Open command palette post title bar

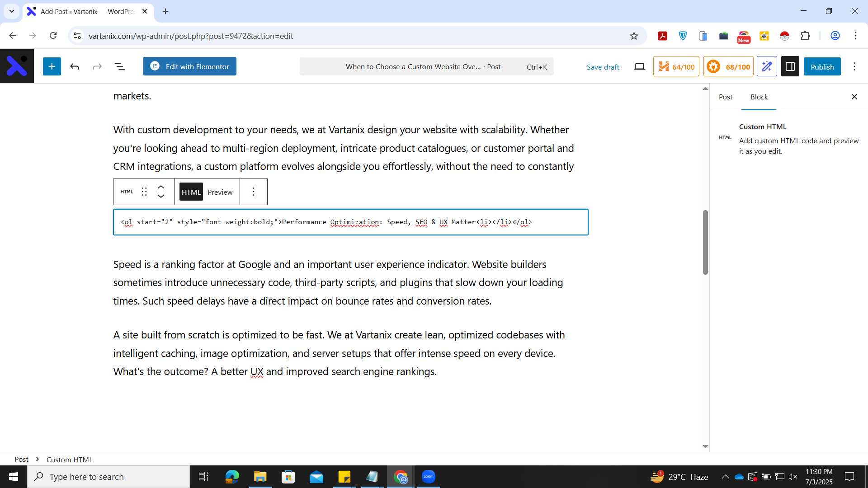point(426,66)
